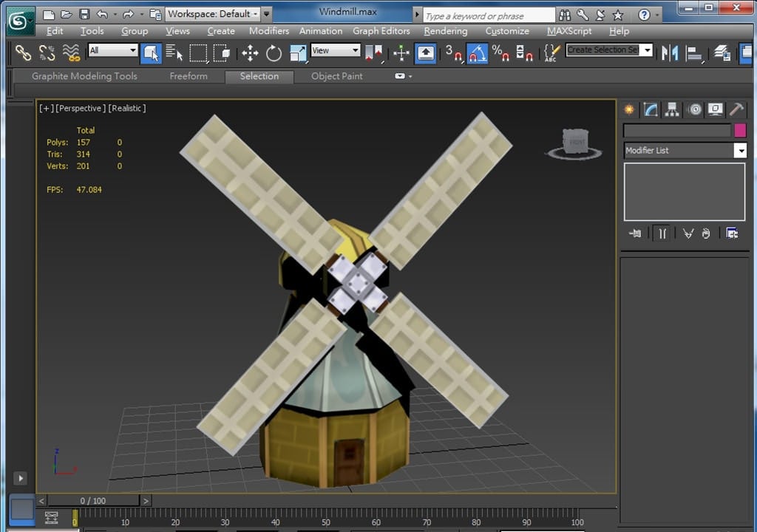Screen dimensions: 757x532
Task: Click the Mirror tool icon
Action: [x=670, y=52]
